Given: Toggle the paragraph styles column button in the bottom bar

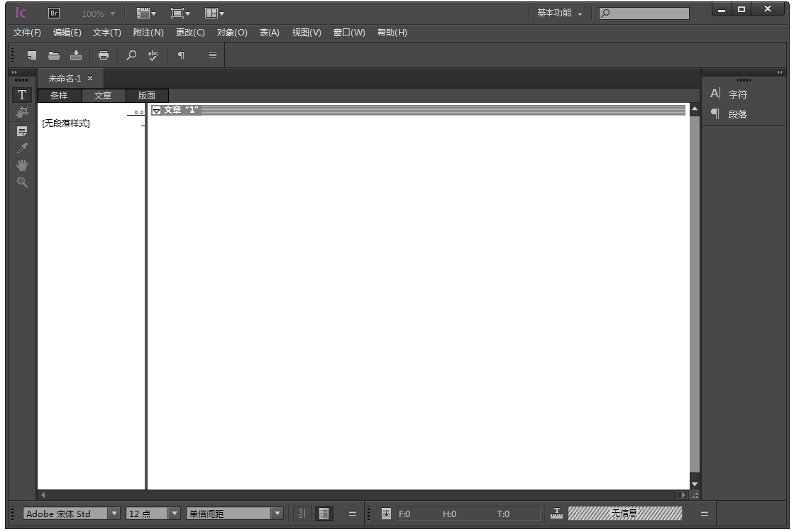Looking at the screenshot, I should point(324,514).
